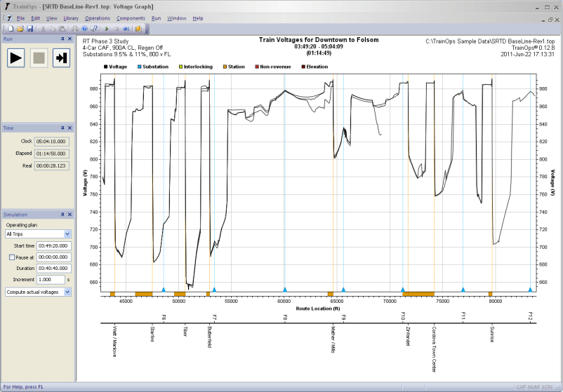563x392 pixels.
Task: Click the large Step button in Run panel
Action: pos(61,58)
